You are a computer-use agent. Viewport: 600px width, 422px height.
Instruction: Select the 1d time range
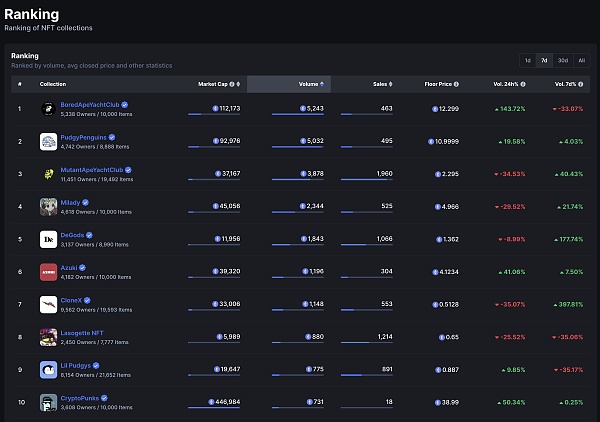(x=527, y=60)
